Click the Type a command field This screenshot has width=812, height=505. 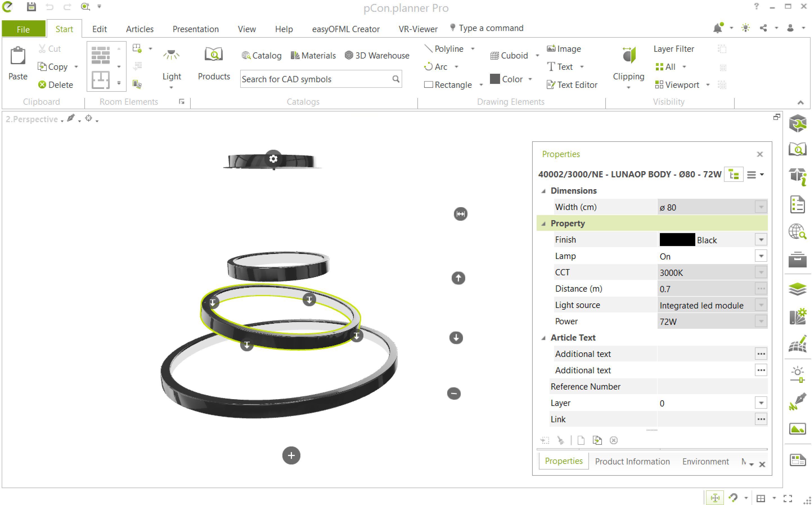(x=491, y=28)
